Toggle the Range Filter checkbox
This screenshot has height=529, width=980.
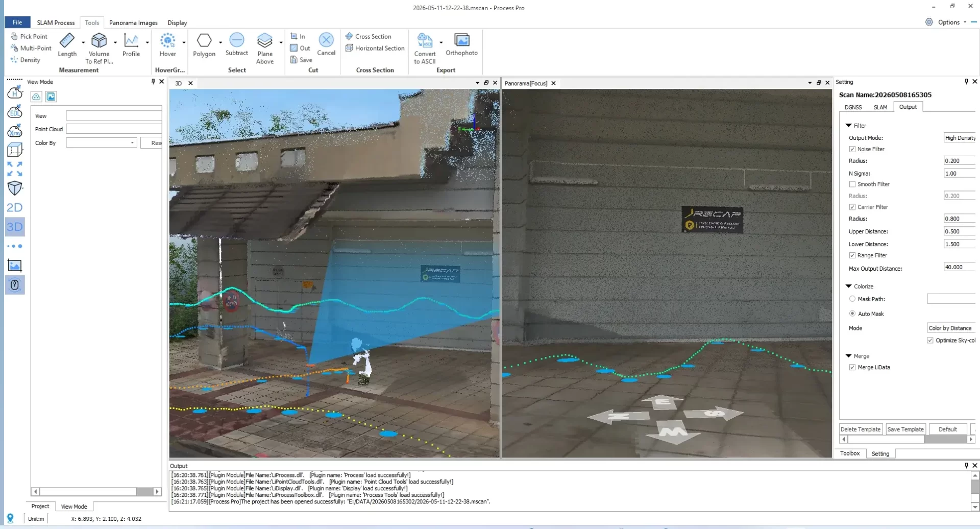point(852,255)
